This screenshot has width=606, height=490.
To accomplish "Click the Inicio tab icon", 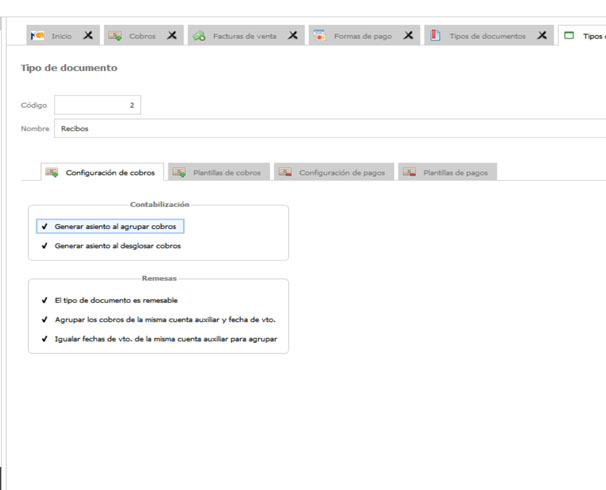I will click(x=37, y=36).
